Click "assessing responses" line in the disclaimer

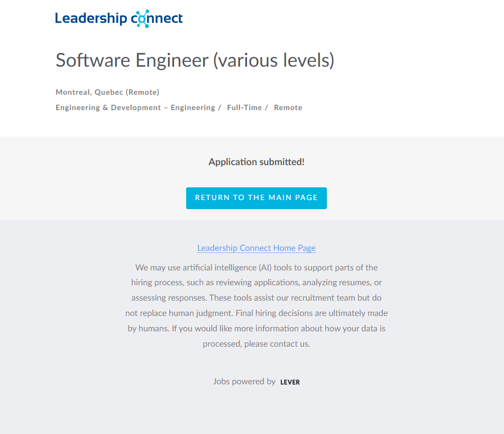pyautogui.click(x=256, y=298)
